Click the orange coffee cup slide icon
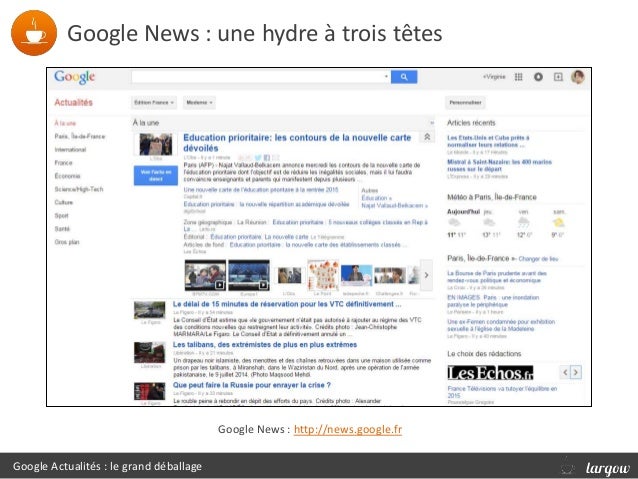 (x=34, y=33)
